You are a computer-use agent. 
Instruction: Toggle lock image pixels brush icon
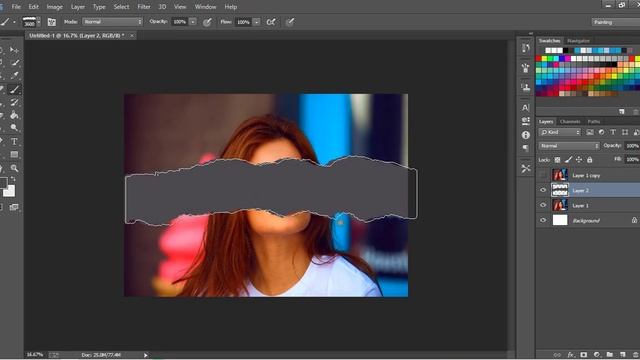point(568,160)
